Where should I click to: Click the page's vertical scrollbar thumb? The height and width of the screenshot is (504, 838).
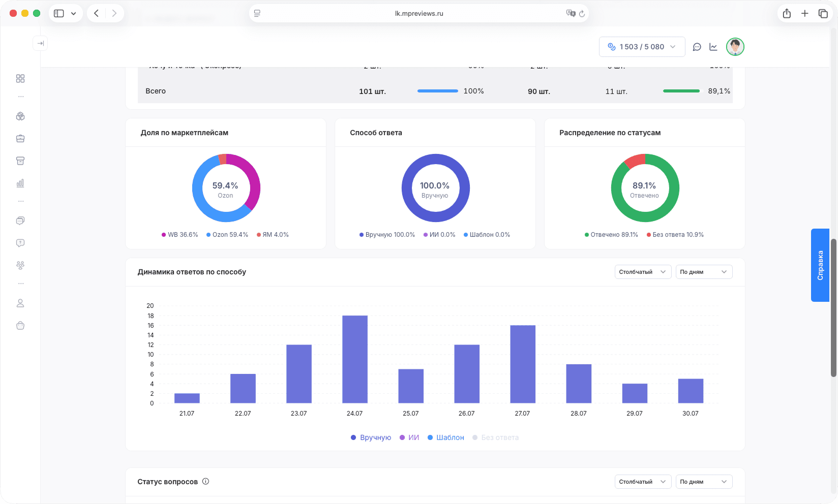coord(833,307)
